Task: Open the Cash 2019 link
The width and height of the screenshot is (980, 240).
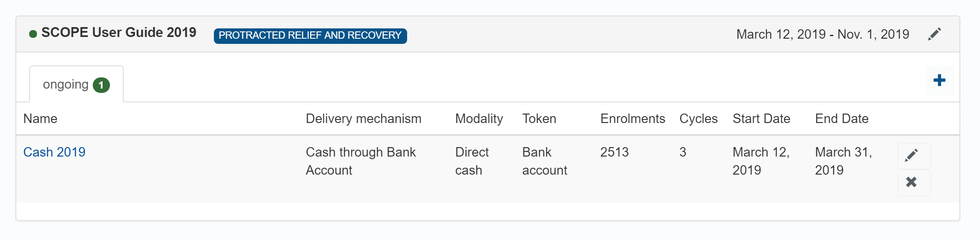Action: [x=55, y=152]
